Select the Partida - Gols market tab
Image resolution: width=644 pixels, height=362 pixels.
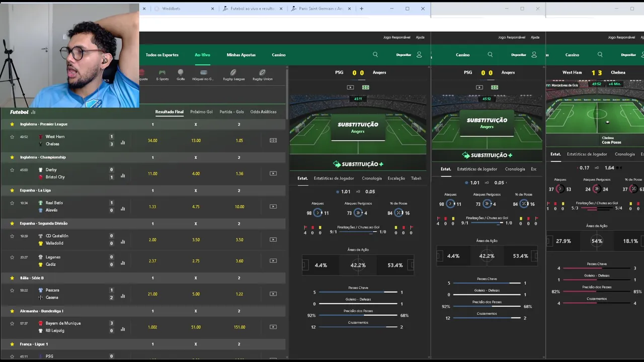click(231, 112)
